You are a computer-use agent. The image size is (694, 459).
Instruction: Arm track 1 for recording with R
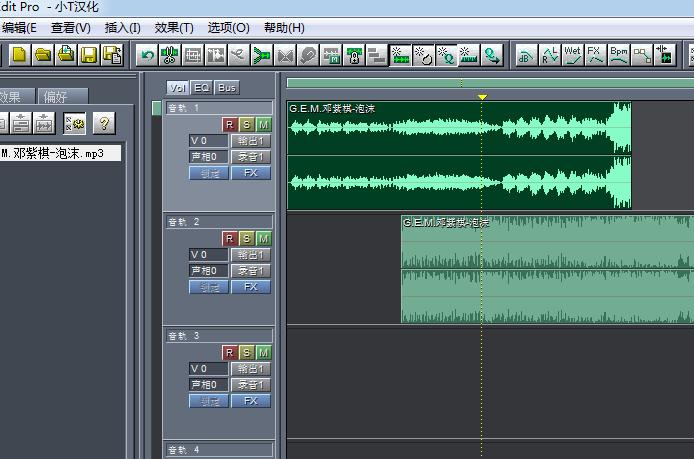pos(229,125)
